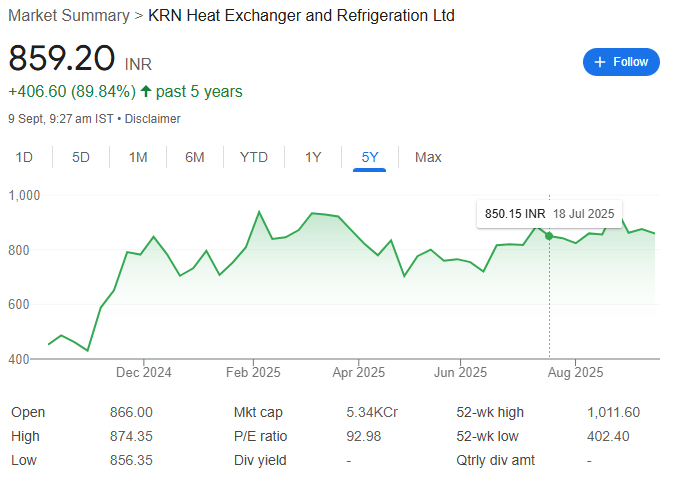Click the Low value 856.35
Image resolution: width=675 pixels, height=489 pixels.
[x=131, y=461]
